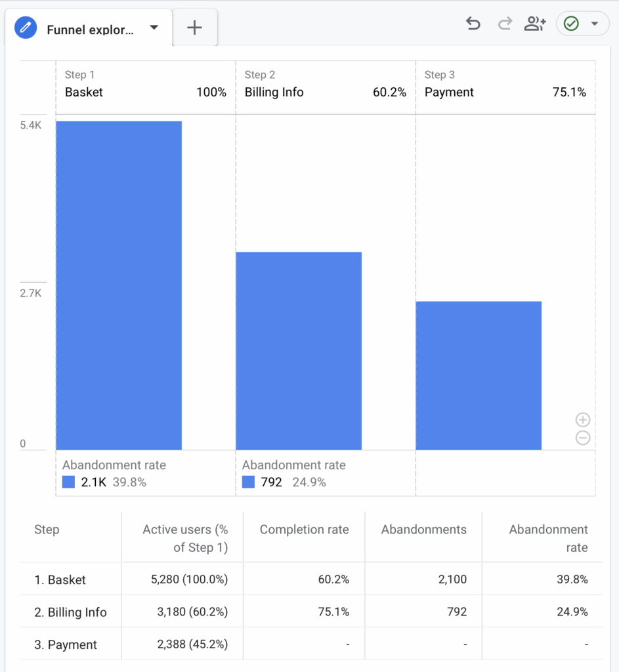The width and height of the screenshot is (619, 672).
Task: Add a new tab with plus icon
Action: click(x=194, y=28)
